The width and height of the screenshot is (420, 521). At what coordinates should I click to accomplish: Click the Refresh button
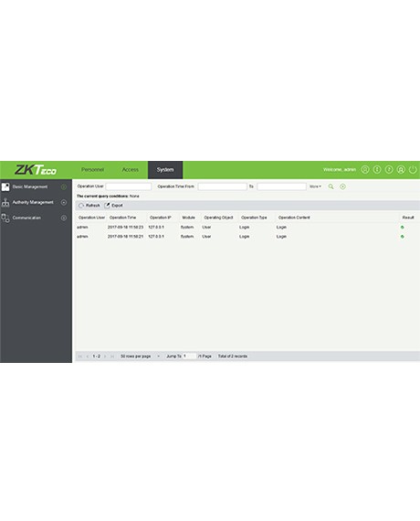(x=89, y=206)
